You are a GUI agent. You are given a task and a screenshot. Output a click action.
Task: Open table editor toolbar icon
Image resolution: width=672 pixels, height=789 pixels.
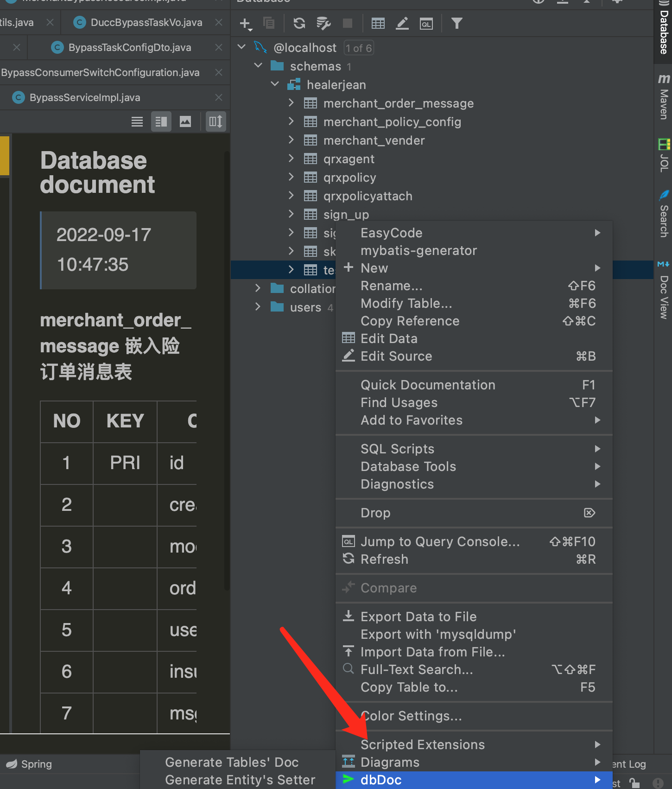click(378, 23)
